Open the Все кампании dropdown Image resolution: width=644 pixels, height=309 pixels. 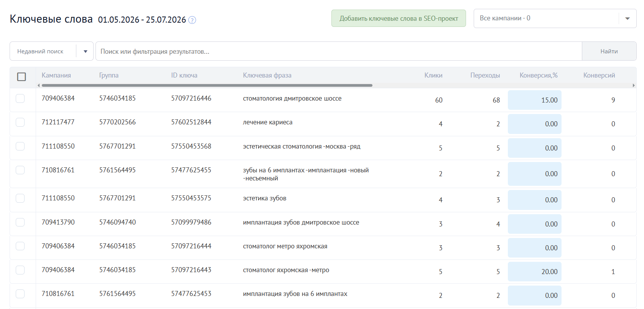click(x=555, y=18)
